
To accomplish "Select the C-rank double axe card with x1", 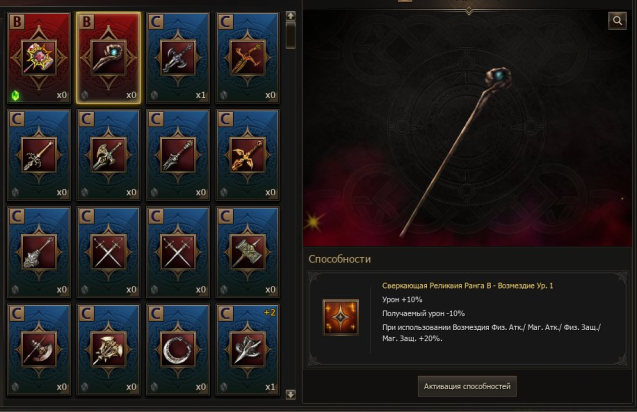I will click(x=178, y=57).
